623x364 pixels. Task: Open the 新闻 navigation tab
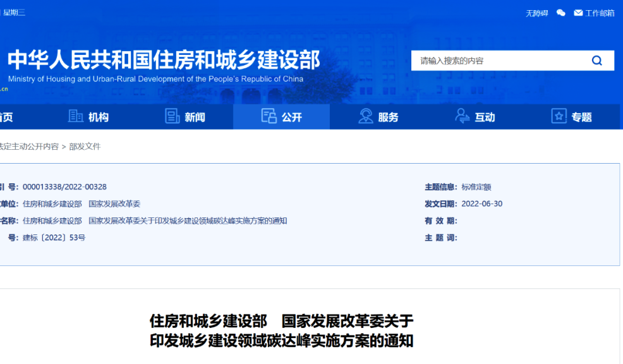(x=184, y=116)
